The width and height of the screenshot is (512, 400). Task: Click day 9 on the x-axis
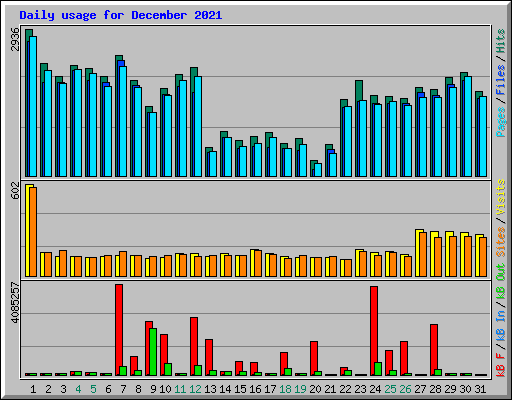pos(153,389)
